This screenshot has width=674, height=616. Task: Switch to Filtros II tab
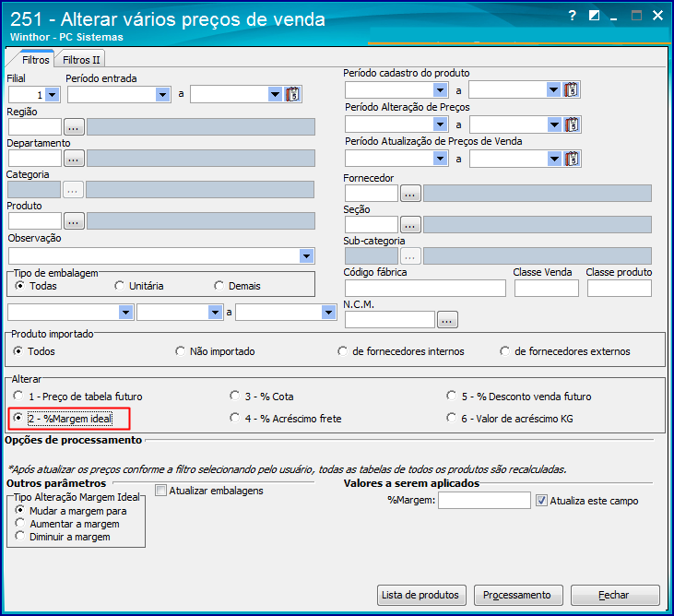pyautogui.click(x=81, y=60)
